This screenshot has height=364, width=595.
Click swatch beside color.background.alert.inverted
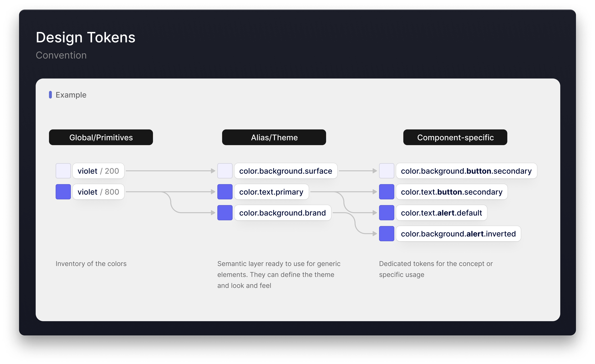(x=386, y=234)
